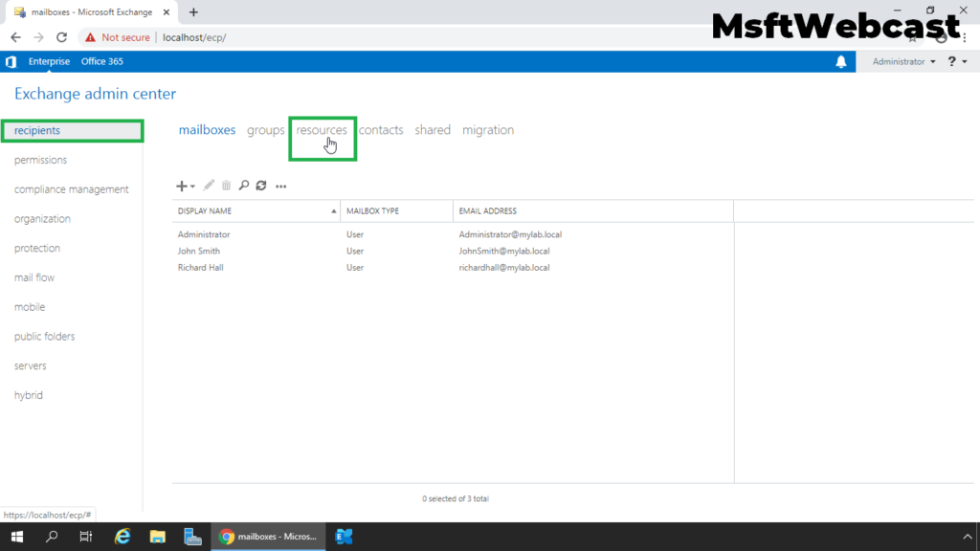
Task: Open the mailboxes tab
Action: point(207,130)
